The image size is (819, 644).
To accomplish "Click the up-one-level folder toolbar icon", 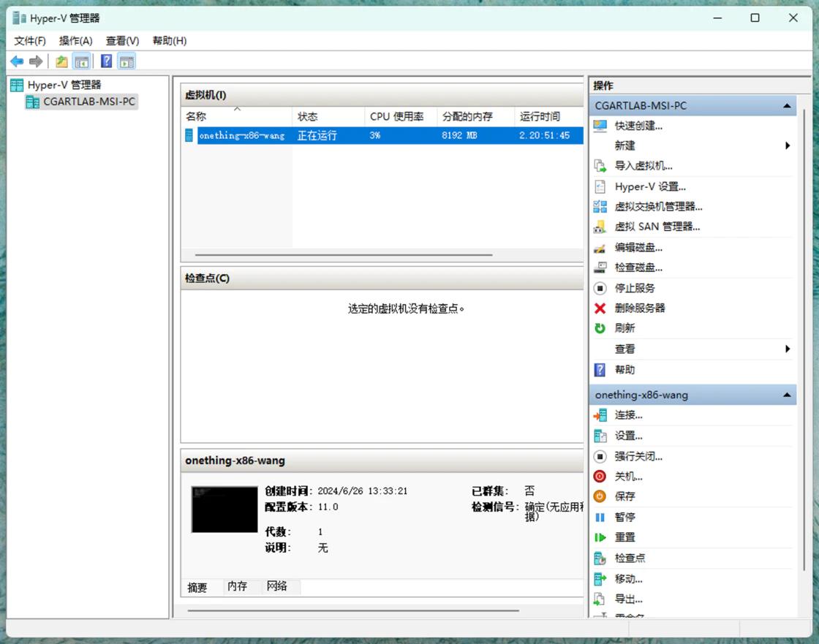I will (61, 61).
